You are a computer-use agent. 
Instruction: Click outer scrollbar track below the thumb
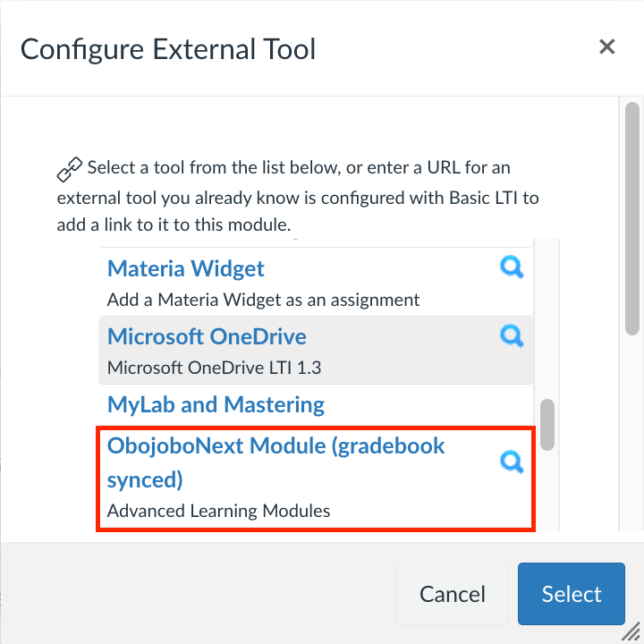632,433
